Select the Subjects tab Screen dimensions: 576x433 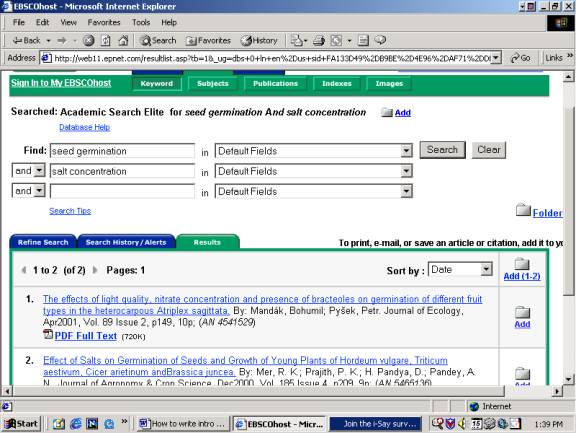point(213,84)
